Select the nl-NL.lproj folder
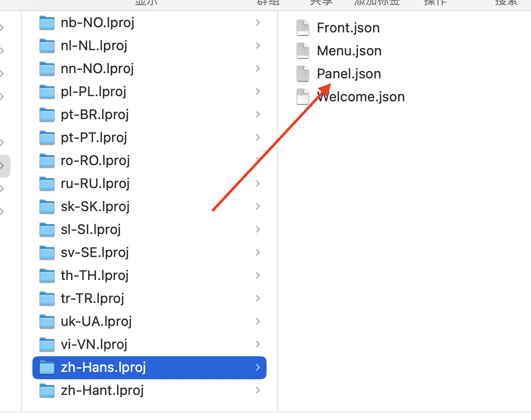The image size is (531, 420). [x=149, y=45]
